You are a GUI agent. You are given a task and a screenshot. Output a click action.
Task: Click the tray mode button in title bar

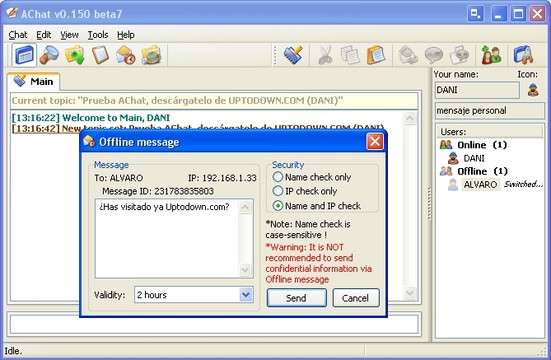pos(476,14)
